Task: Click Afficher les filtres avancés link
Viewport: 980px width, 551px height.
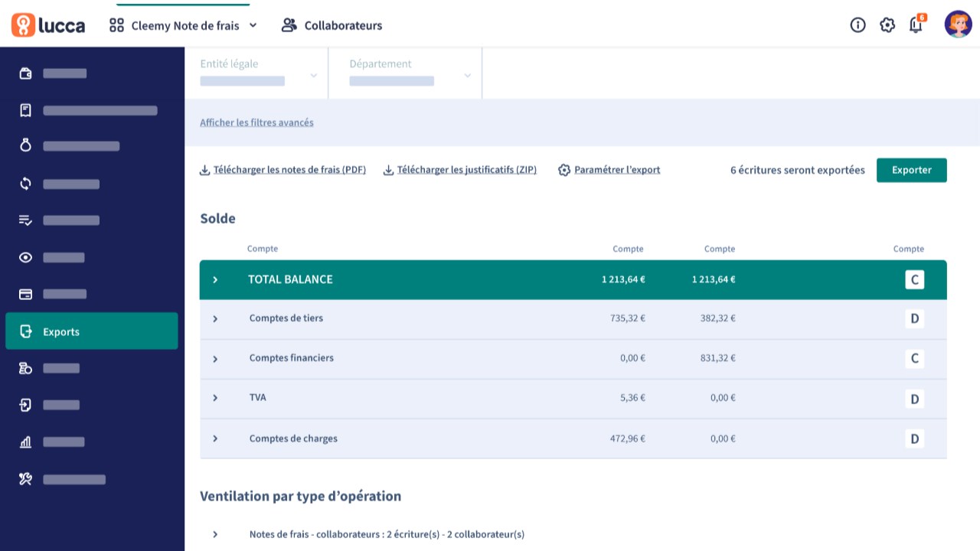Action: 256,122
